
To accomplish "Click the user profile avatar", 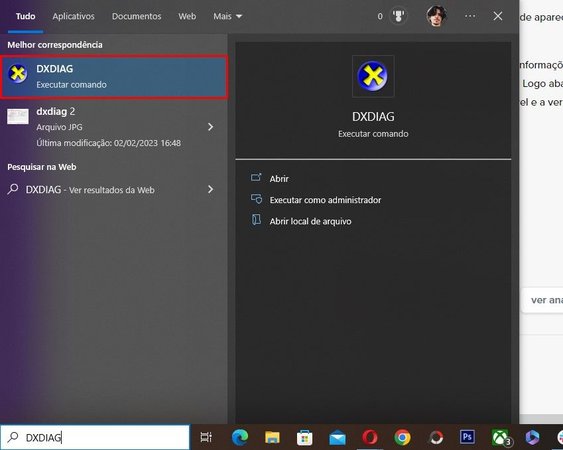I will pyautogui.click(x=436, y=16).
